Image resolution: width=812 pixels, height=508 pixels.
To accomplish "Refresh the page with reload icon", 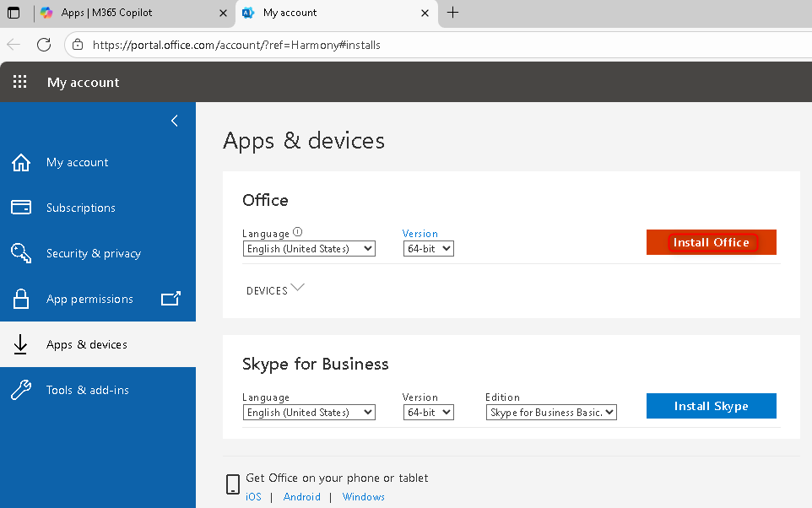I will [x=44, y=45].
